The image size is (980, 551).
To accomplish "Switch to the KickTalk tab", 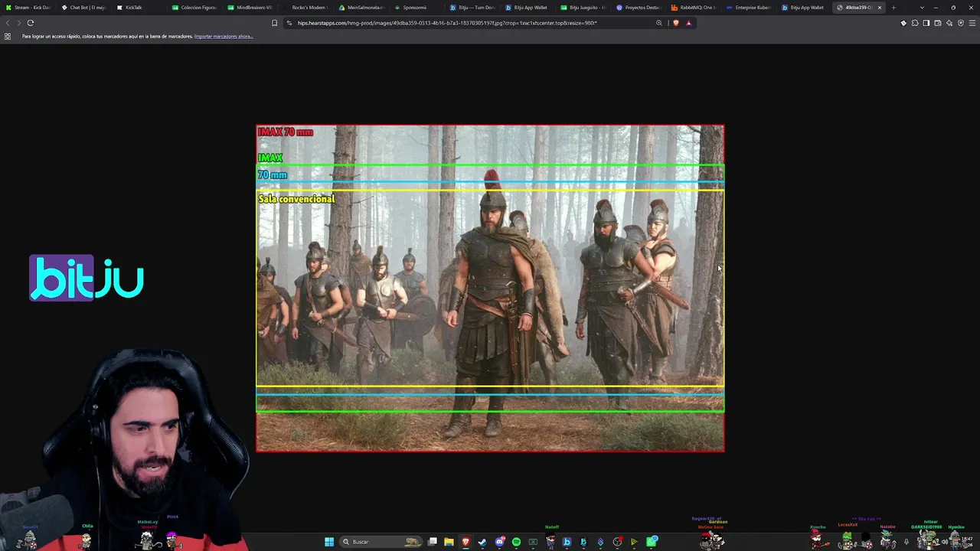I will (140, 8).
